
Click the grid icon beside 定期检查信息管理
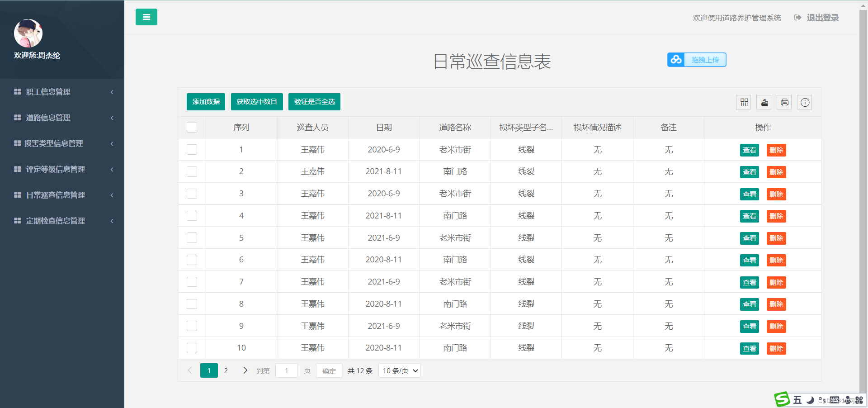(x=18, y=221)
